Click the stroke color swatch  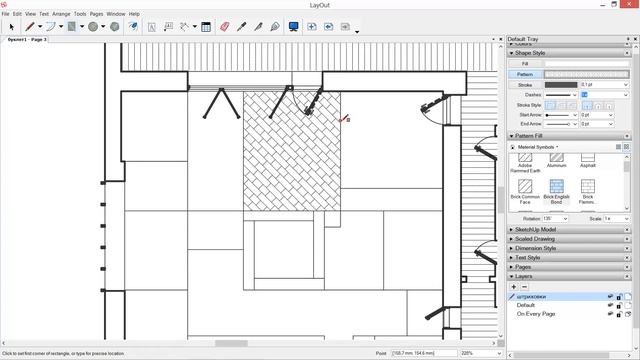[x=561, y=85]
